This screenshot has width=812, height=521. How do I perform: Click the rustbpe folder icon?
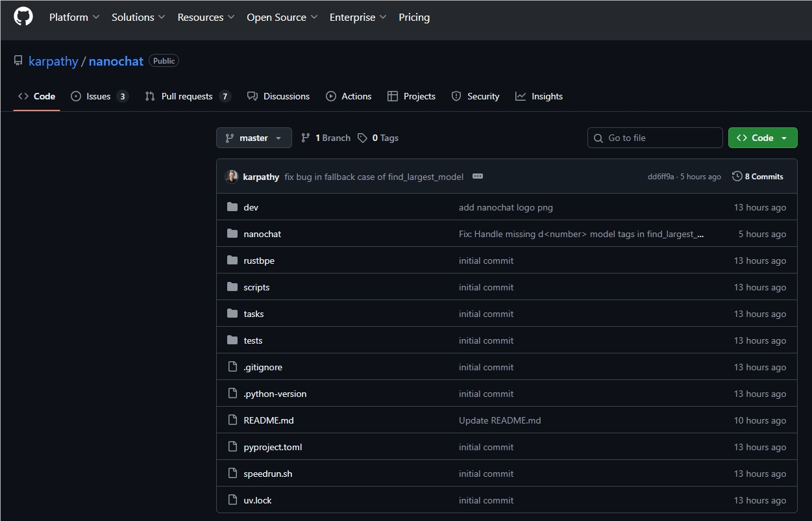pos(232,260)
